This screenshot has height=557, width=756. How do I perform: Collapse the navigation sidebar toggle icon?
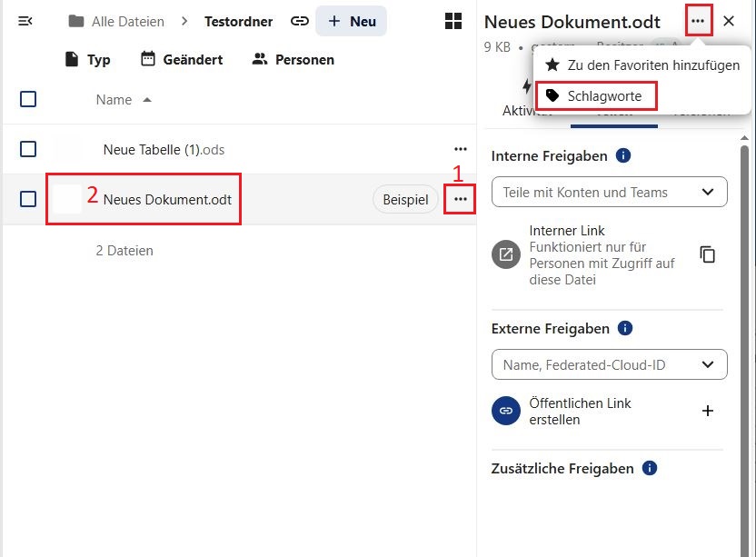pyautogui.click(x=25, y=21)
